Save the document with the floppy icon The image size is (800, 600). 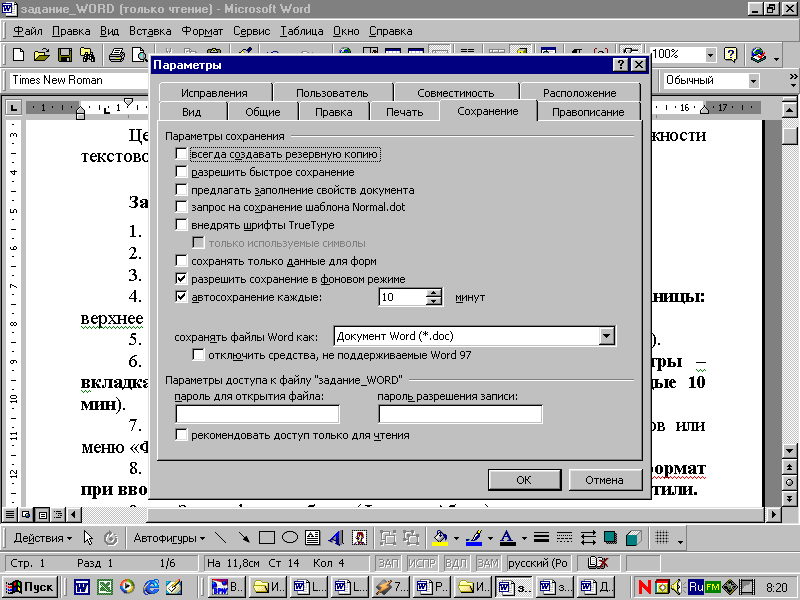pos(65,55)
